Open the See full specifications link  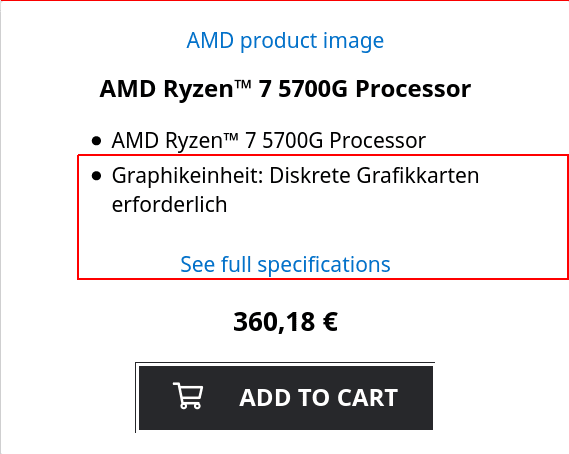coord(285,264)
